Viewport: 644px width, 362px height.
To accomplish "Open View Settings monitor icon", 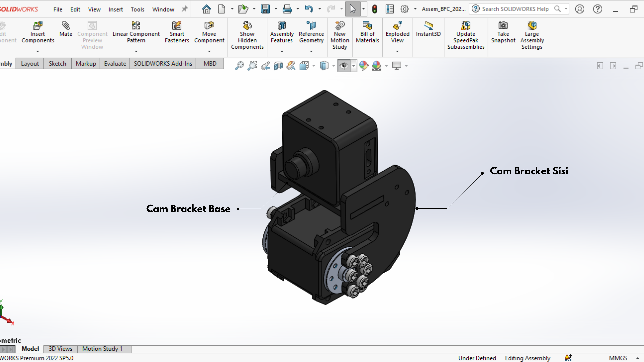I will [x=396, y=66].
